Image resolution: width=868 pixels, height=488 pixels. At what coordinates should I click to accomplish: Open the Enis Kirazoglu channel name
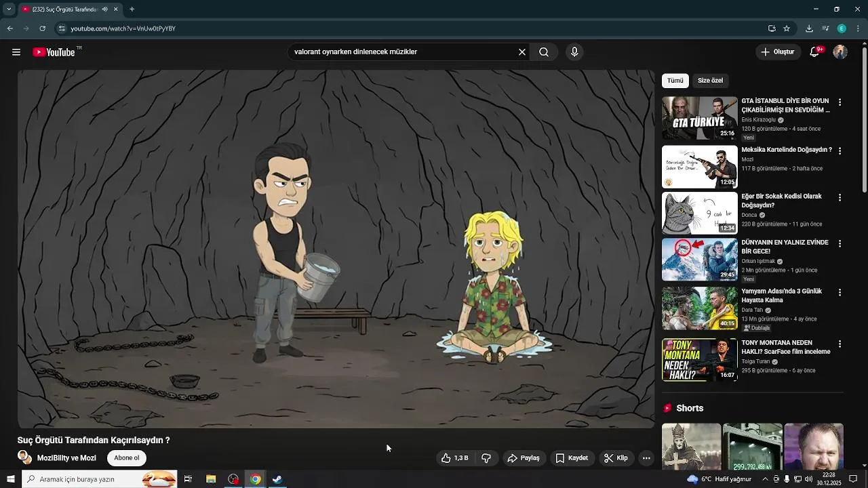[758, 120]
